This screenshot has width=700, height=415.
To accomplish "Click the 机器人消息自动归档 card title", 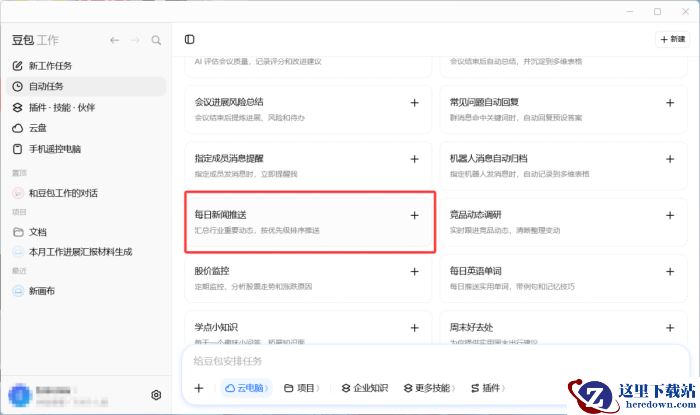I will click(x=488, y=158).
